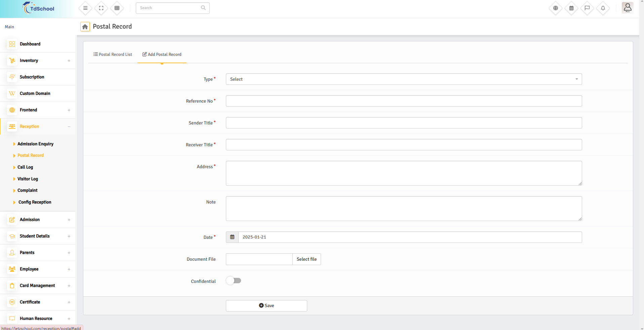Viewport: 644px width, 330px height.
Task: Open the globe language icon
Action: [x=556, y=8]
